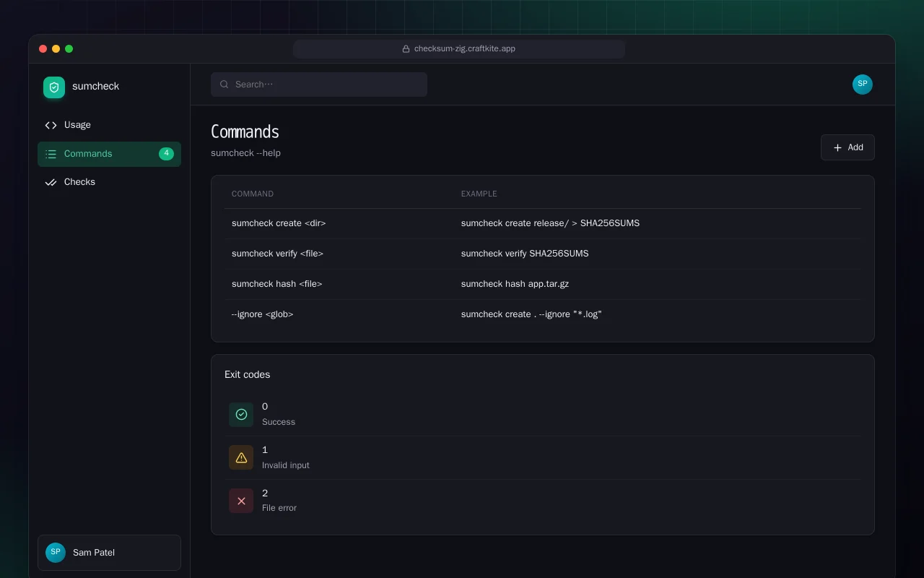This screenshot has width=924, height=578.
Task: Click the COMMAND column header
Action: 253,194
